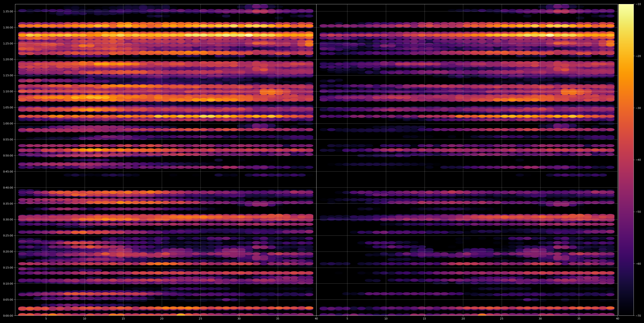Image resolution: width=644 pixels, height=323 pixels.
Task: Select x-axis tick 40 of the right plot
Action: click(x=618, y=319)
